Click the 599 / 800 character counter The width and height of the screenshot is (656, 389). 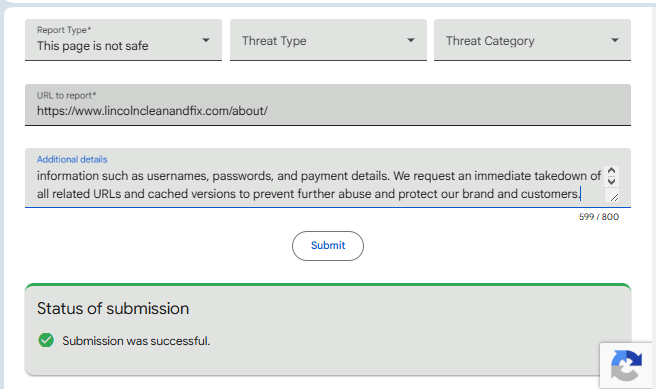599,217
